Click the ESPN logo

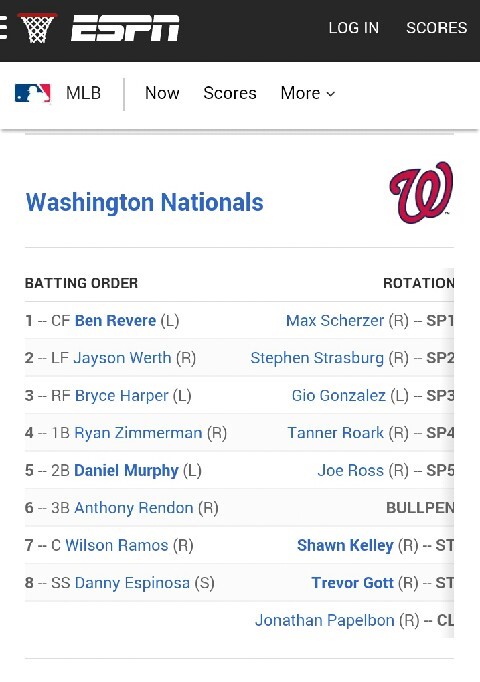[x=125, y=28]
